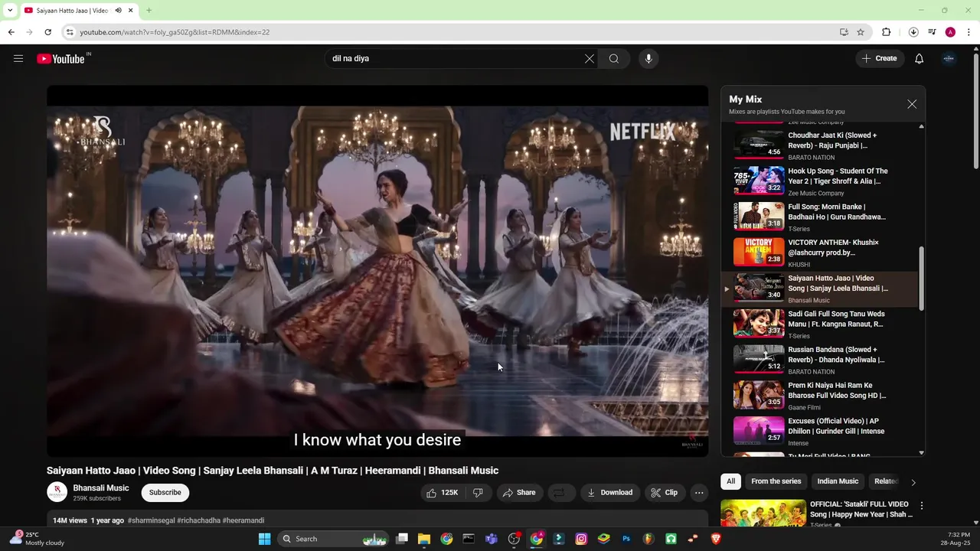Open the YouTube hamburger guide menu
Image resolution: width=980 pixels, height=551 pixels.
pyautogui.click(x=18, y=58)
